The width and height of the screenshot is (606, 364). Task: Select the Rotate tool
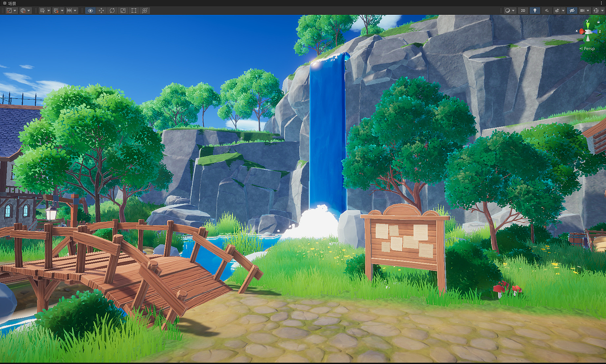point(112,10)
